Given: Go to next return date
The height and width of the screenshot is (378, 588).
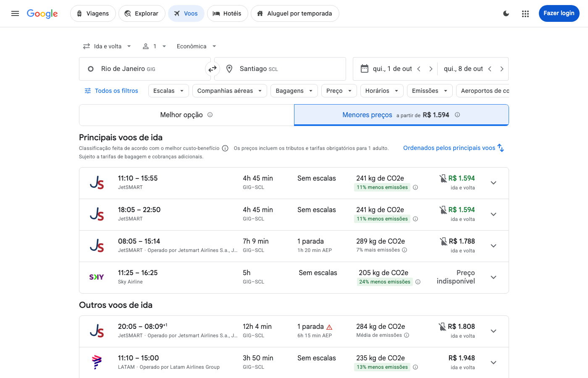Looking at the screenshot, I should coord(502,69).
